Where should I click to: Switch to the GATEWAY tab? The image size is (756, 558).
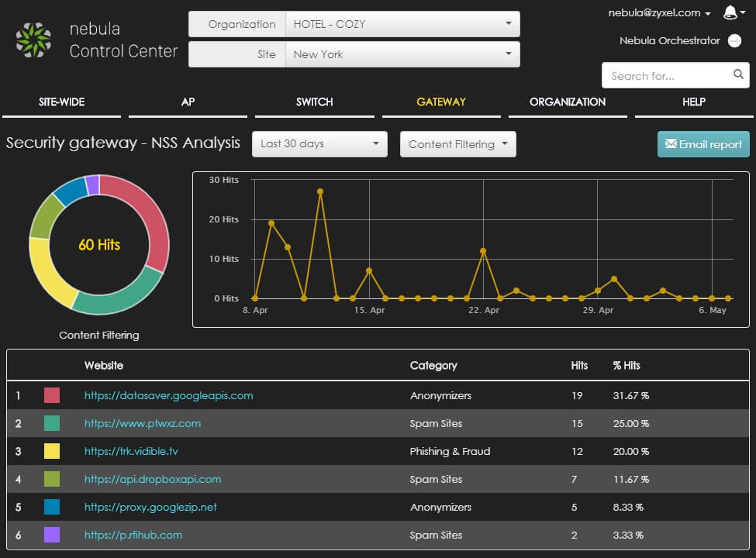point(441,102)
